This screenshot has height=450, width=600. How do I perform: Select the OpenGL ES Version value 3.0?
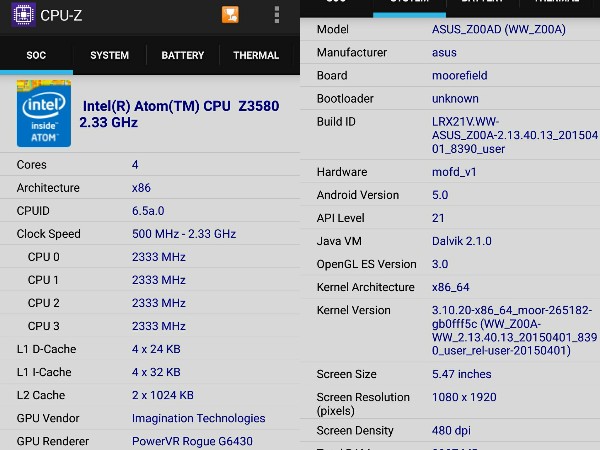coord(440,264)
